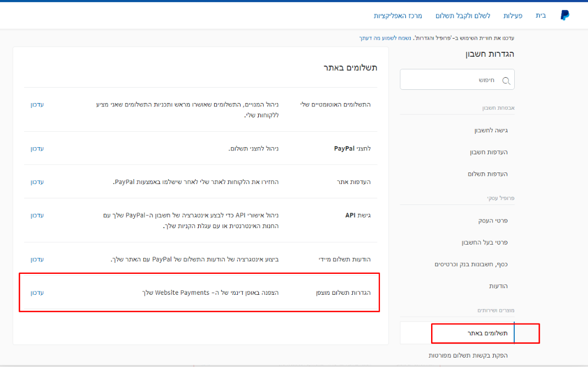Image resolution: width=588 pixels, height=367 pixels.
Task: Click the הגדרות תשלום מוצפן row title
Action: 343,293
